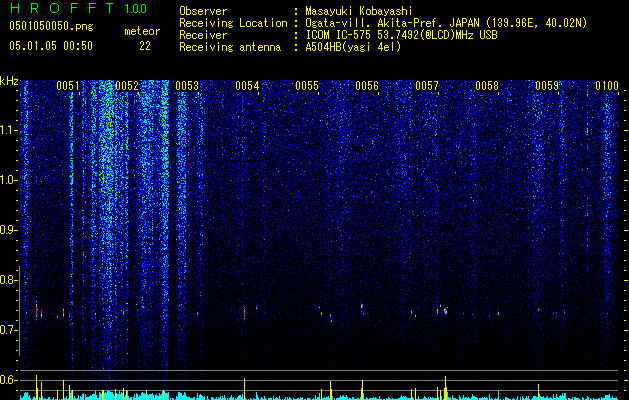This screenshot has height=400, width=629.
Task: Click the 0.9 kHz frequency axis label
Action: click(x=9, y=230)
